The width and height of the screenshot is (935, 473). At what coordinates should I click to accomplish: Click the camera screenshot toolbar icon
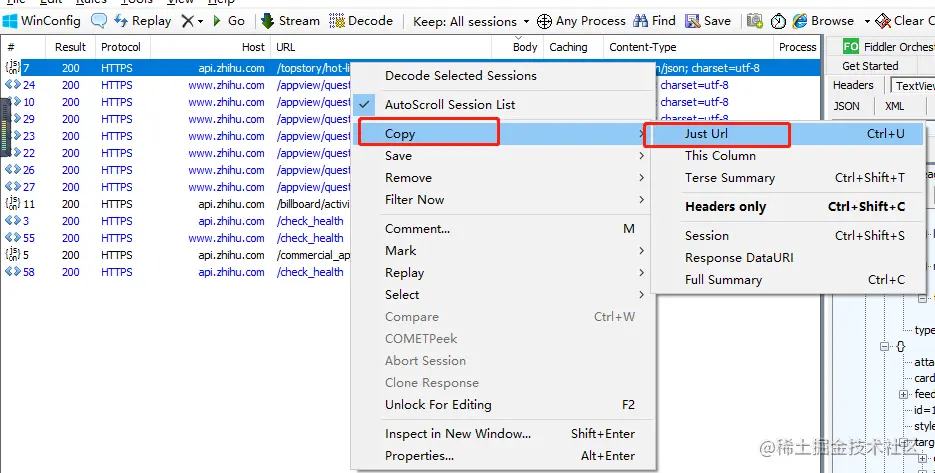coord(755,21)
